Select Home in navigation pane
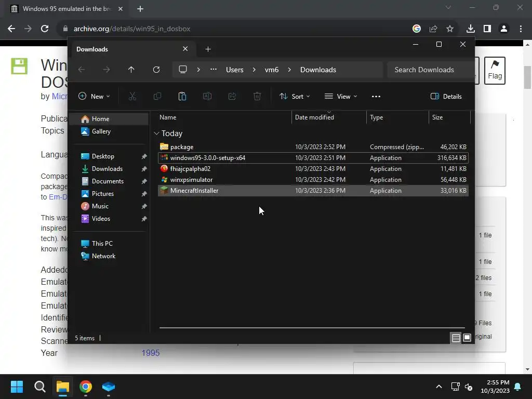This screenshot has height=399, width=532. pos(109,119)
